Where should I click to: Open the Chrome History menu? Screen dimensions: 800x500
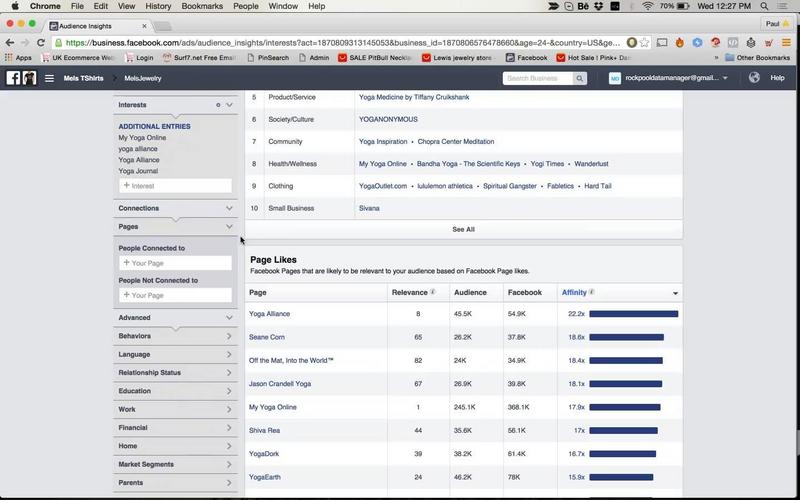tap(158, 6)
